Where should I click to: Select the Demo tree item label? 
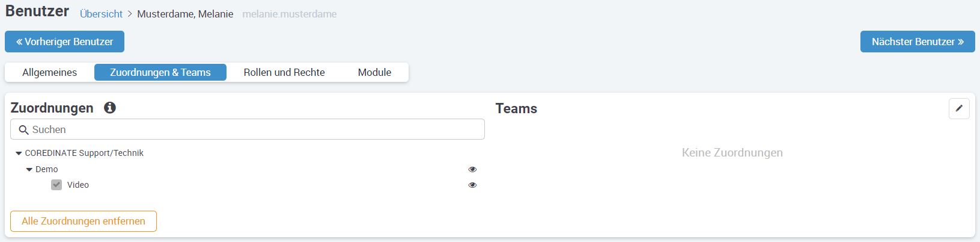[x=47, y=169]
